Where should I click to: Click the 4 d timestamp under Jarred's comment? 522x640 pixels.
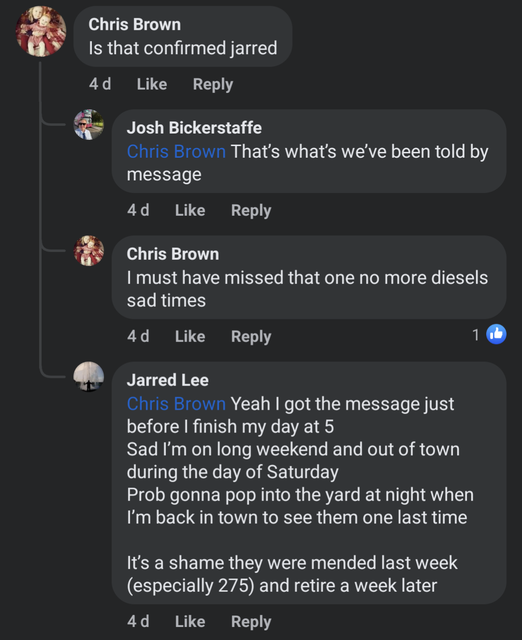tap(138, 621)
